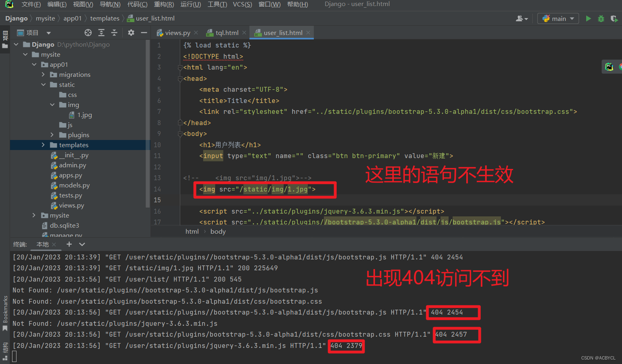
Task: Select apps.py in the project tree
Action: point(70,175)
